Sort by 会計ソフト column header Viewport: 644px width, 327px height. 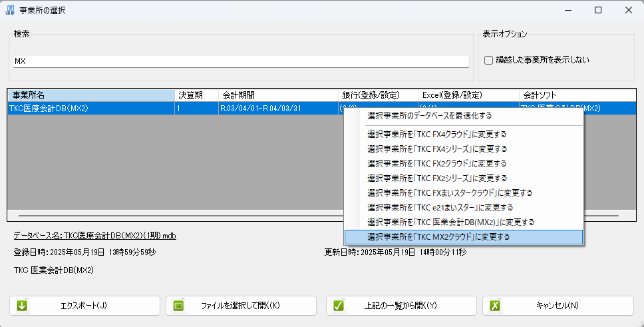[x=577, y=95]
